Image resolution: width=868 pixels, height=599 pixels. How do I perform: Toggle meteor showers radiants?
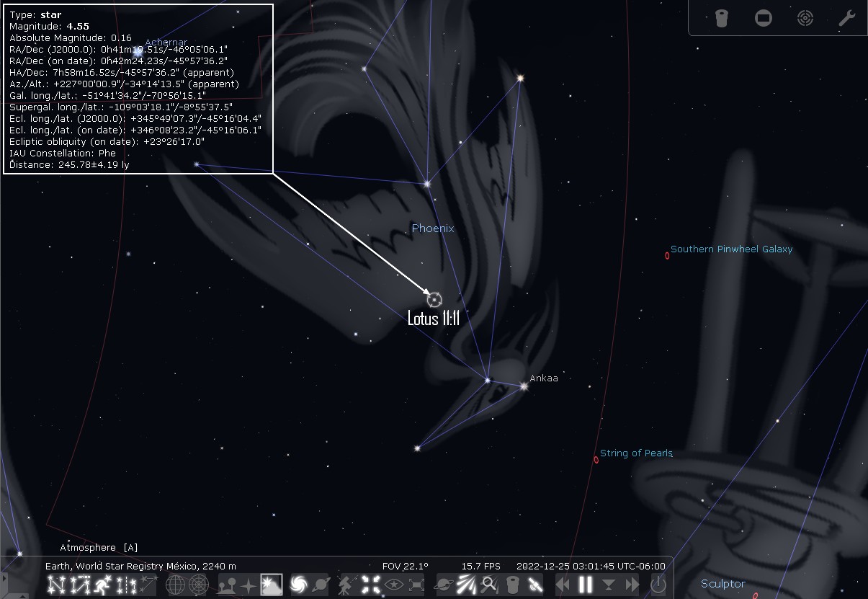pyautogui.click(x=467, y=585)
